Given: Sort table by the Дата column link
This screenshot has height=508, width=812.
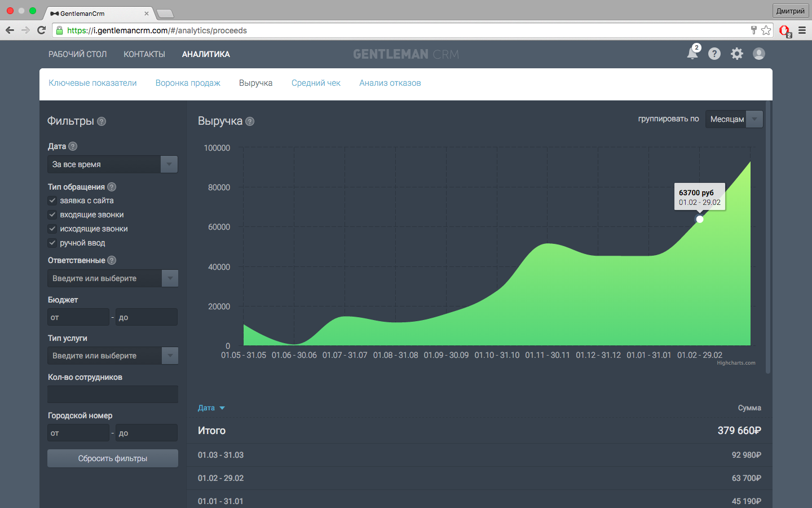Looking at the screenshot, I should 206,408.
